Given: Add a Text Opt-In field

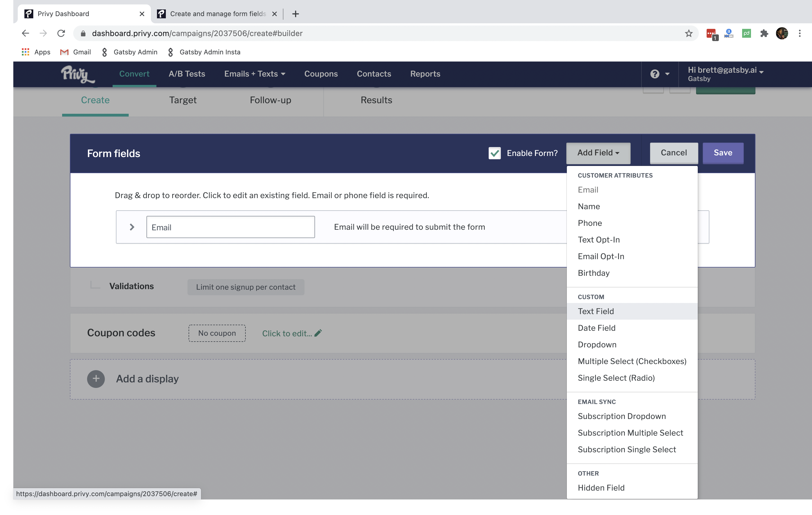Looking at the screenshot, I should [632, 240].
